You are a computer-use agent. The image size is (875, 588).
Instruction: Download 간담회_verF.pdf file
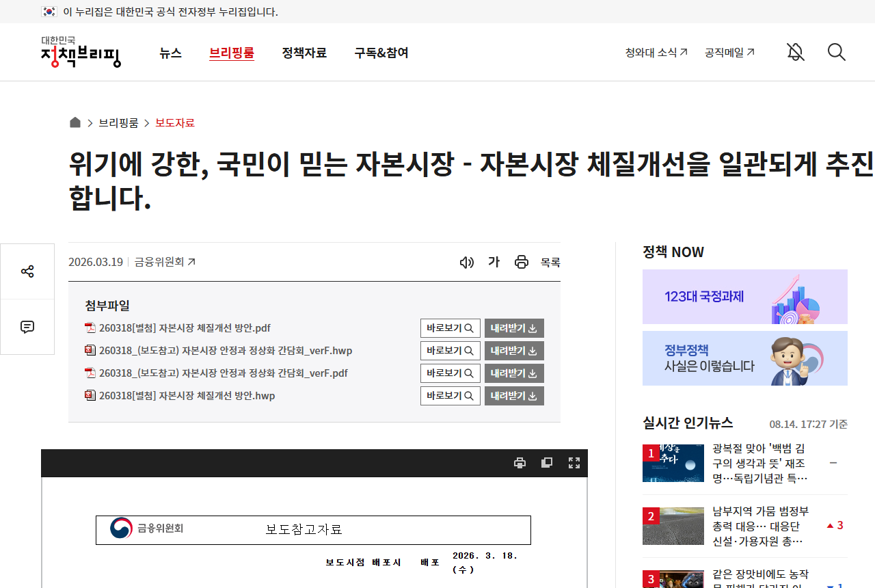[x=514, y=373]
